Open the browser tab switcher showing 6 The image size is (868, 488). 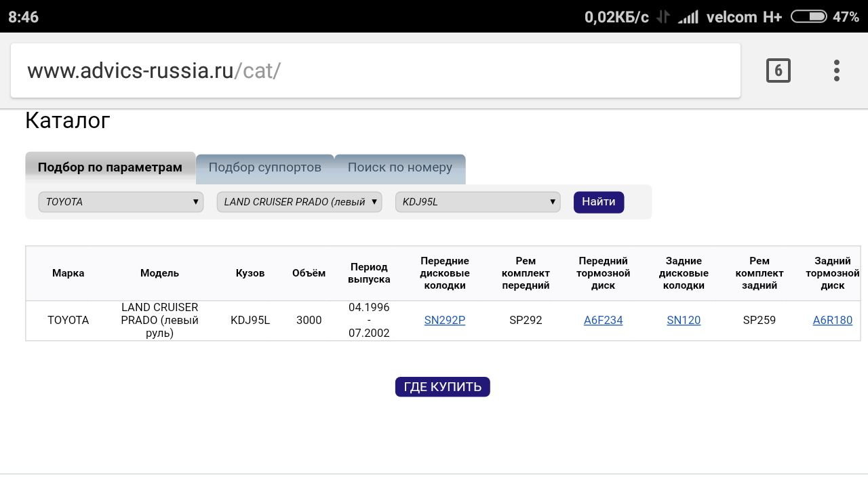click(778, 70)
